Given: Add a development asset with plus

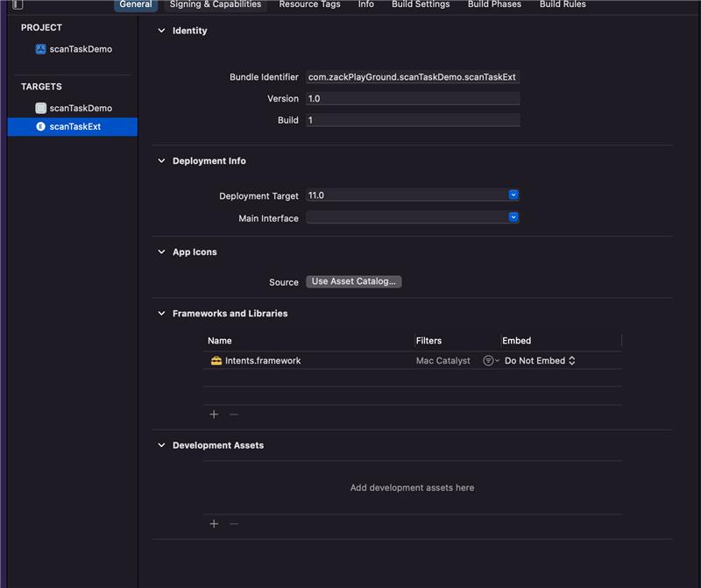Looking at the screenshot, I should pyautogui.click(x=214, y=524).
